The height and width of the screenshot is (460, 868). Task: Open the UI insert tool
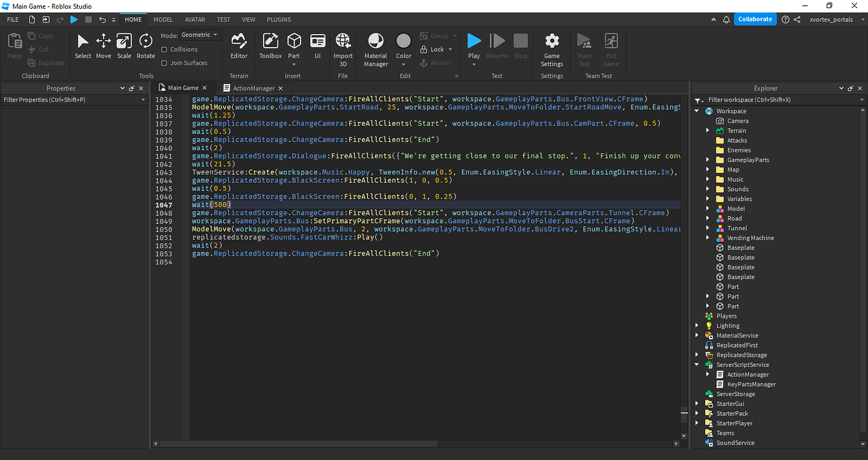(x=318, y=47)
